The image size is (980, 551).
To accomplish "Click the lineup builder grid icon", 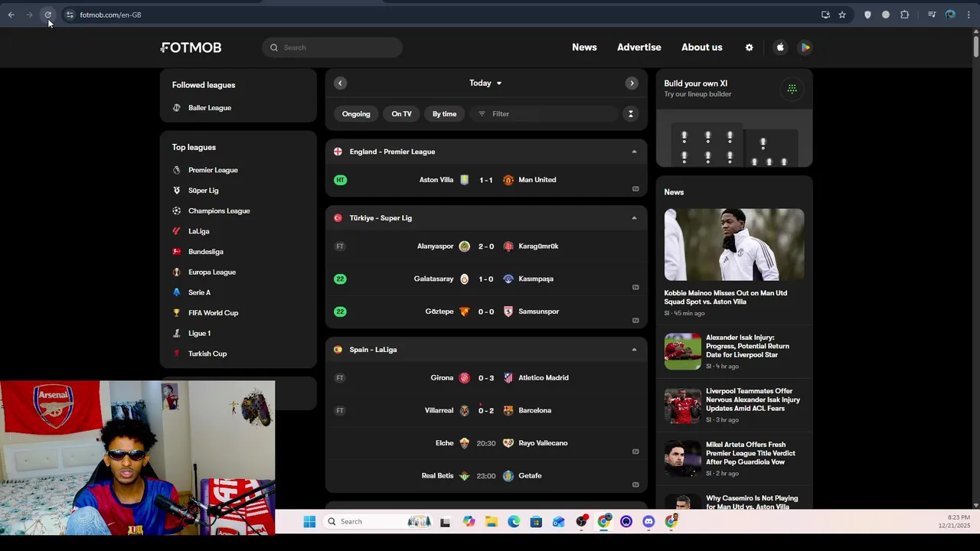I will [x=792, y=89].
